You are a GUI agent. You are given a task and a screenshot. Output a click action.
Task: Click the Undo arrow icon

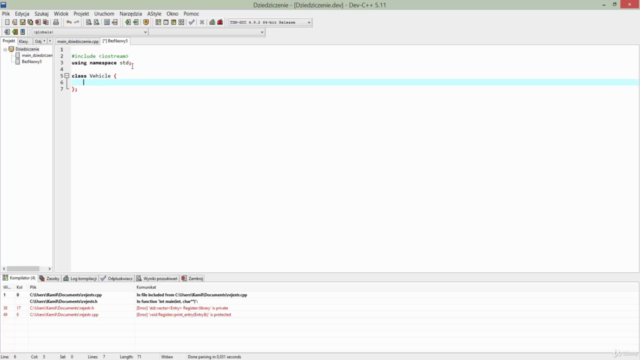pos(69,22)
